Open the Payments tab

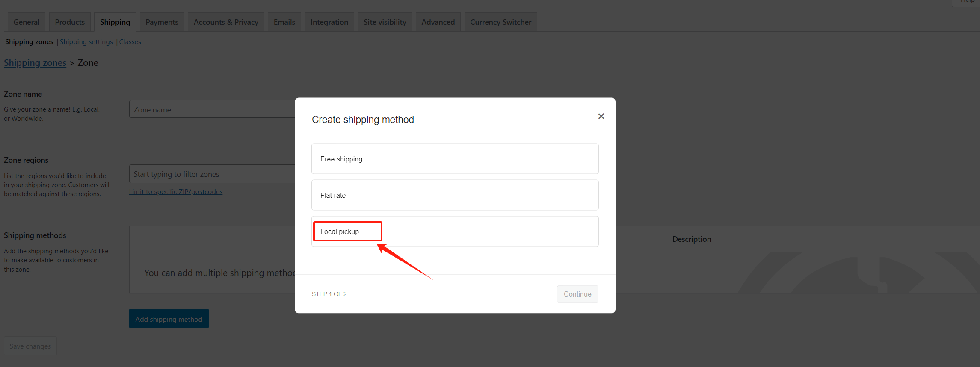(x=162, y=22)
